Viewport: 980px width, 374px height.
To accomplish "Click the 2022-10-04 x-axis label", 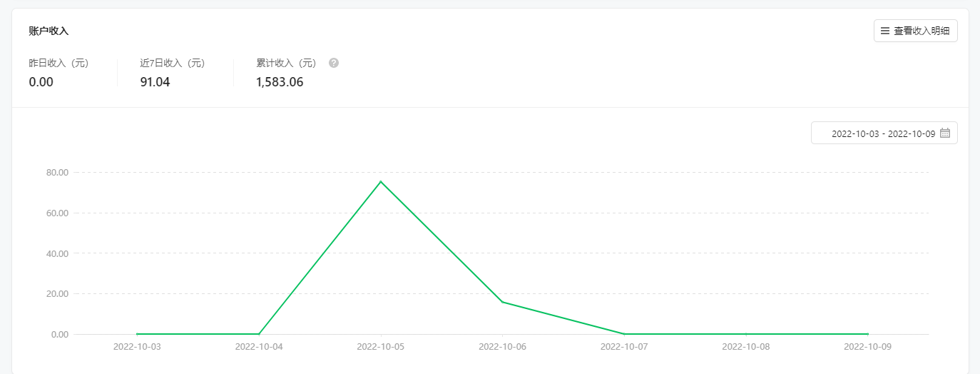I will click(259, 347).
